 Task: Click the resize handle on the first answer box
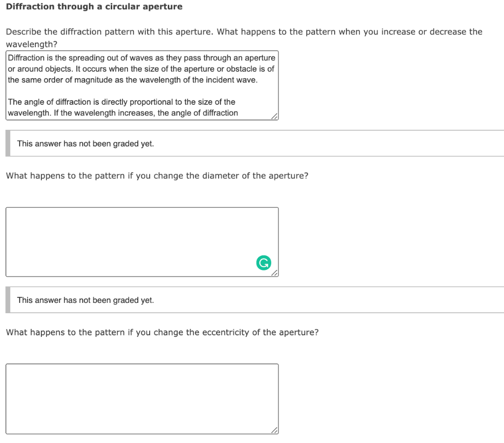275,116
